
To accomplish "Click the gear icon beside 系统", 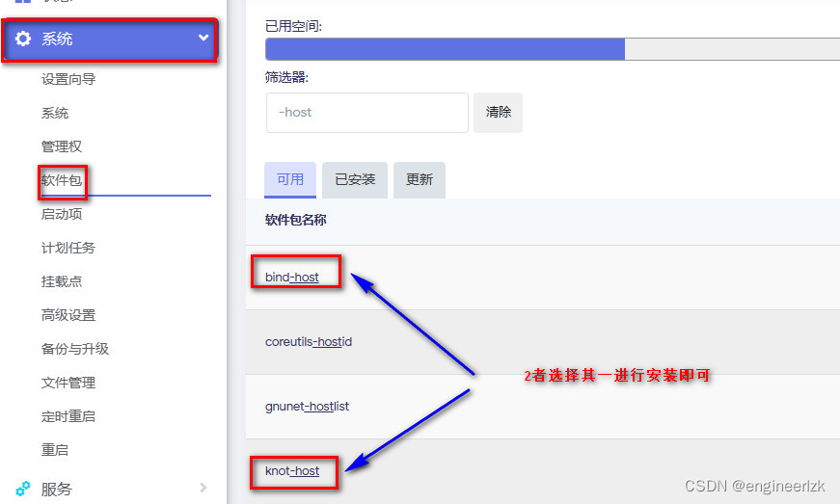I will click(23, 39).
